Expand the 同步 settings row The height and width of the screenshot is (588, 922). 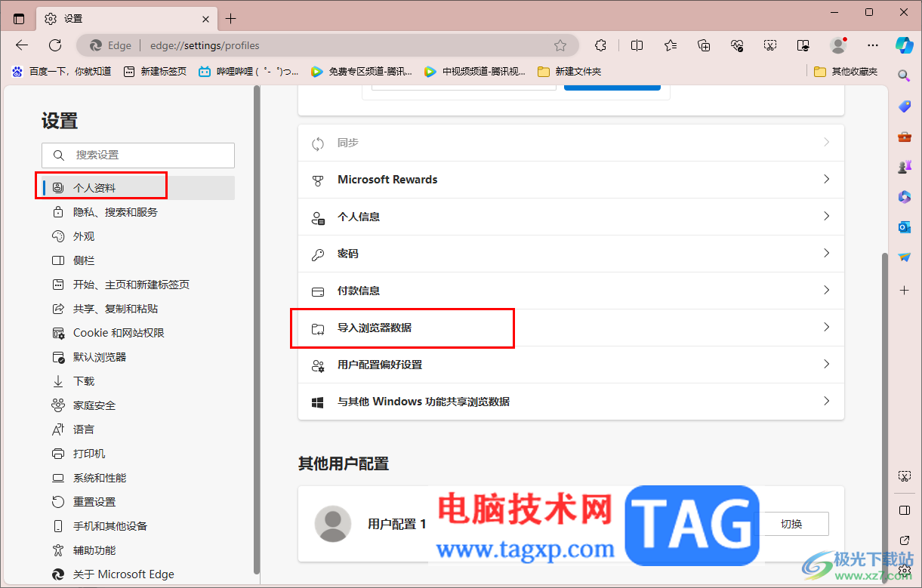pos(825,143)
